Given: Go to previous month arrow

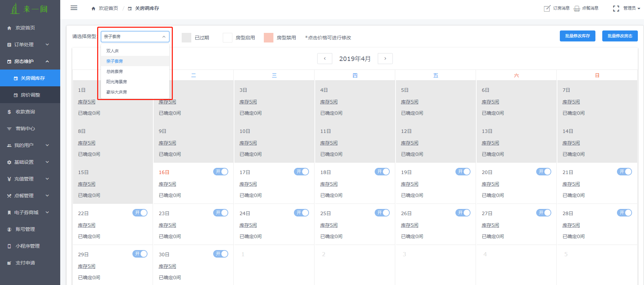Looking at the screenshot, I should click(324, 59).
